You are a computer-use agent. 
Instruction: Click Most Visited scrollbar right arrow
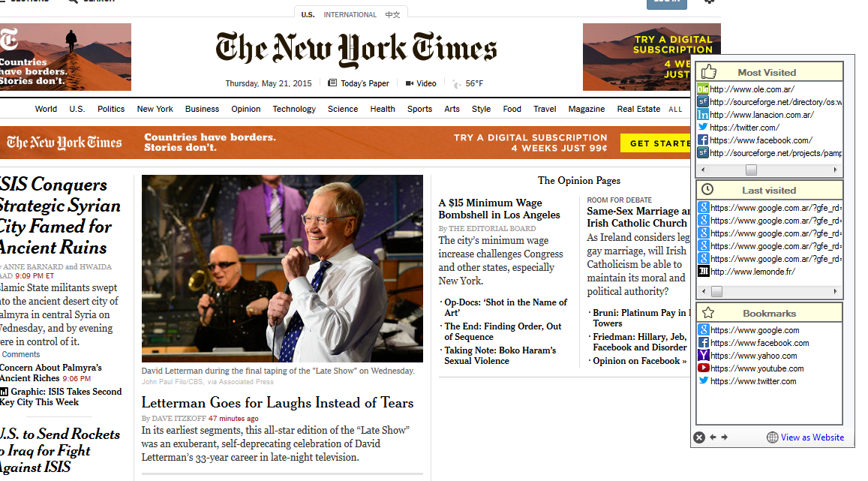click(x=835, y=170)
